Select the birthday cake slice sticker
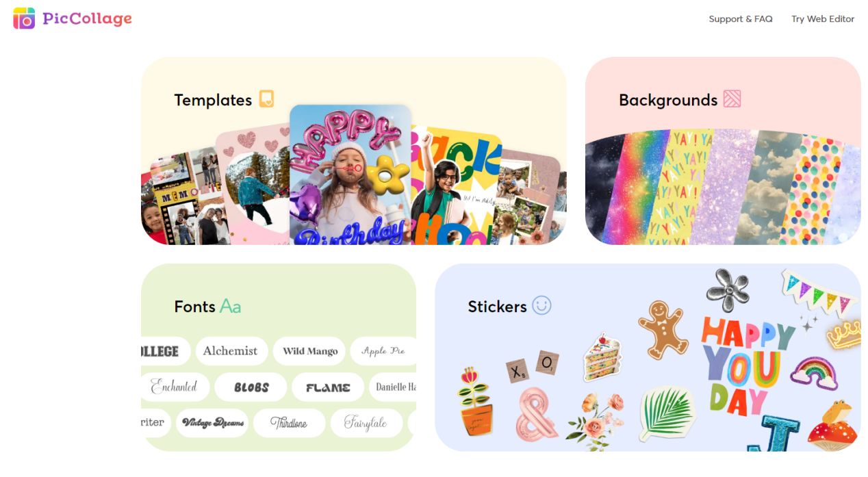Viewport: 868px width, 477px height. 602,357
